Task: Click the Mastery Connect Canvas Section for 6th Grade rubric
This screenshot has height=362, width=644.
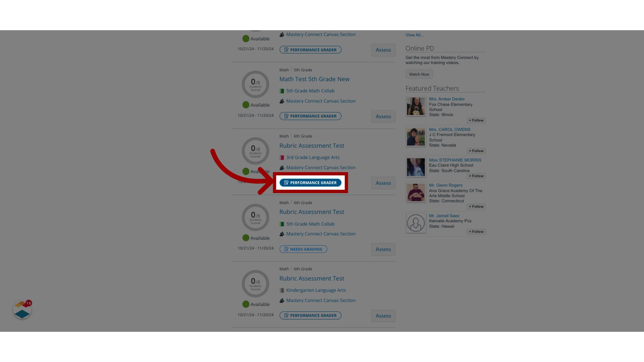Action: pos(321,167)
